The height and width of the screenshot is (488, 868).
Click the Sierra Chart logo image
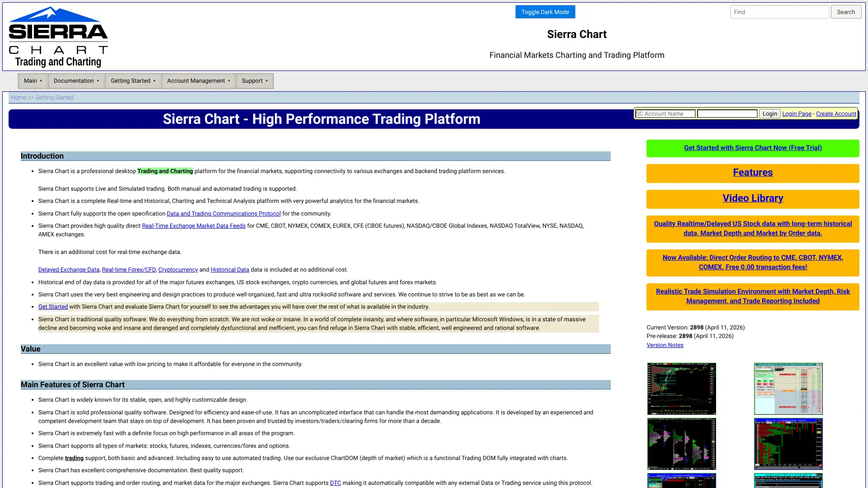coord(58,37)
